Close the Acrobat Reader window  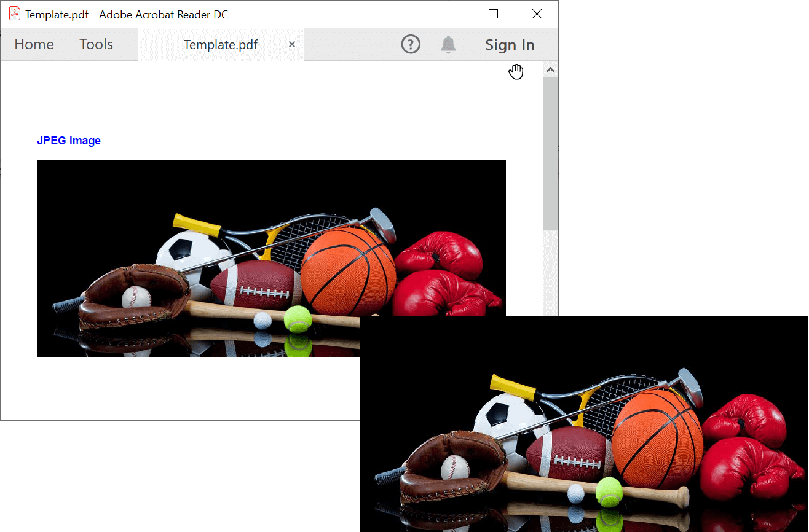click(537, 14)
